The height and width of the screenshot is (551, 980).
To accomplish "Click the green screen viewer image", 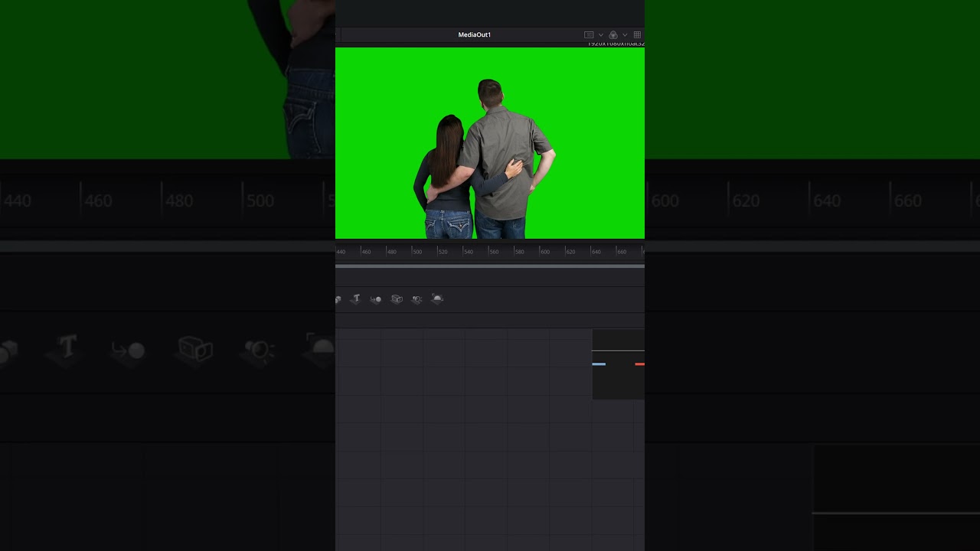I will [490, 143].
